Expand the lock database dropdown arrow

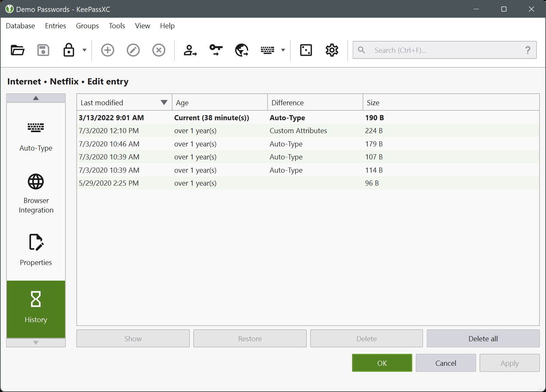tap(85, 50)
